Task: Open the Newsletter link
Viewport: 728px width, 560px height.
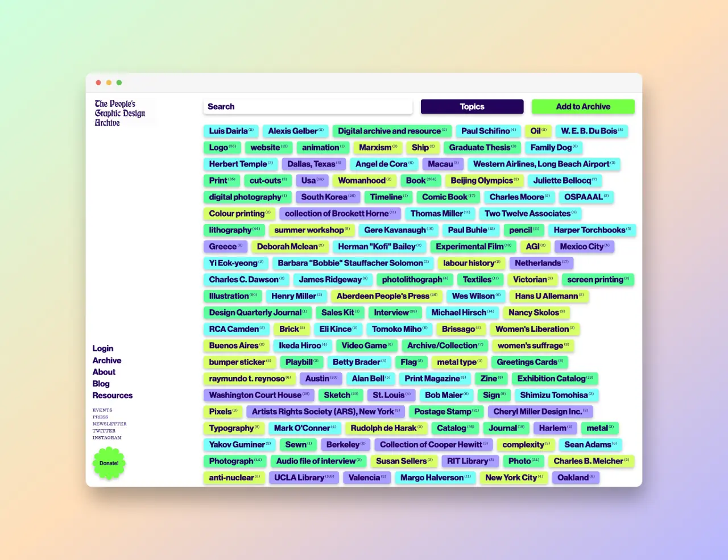Action: [110, 424]
